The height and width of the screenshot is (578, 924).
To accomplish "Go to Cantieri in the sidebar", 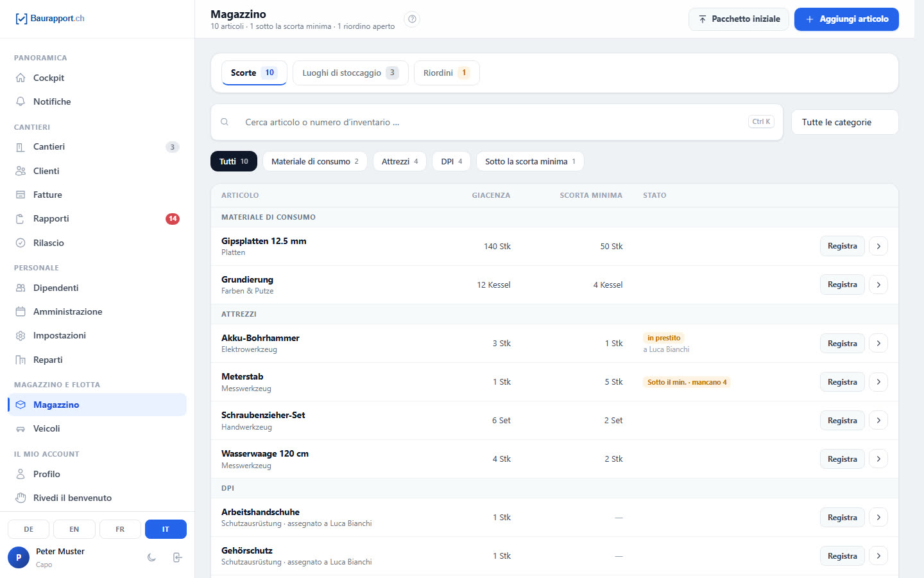I will tap(97, 147).
